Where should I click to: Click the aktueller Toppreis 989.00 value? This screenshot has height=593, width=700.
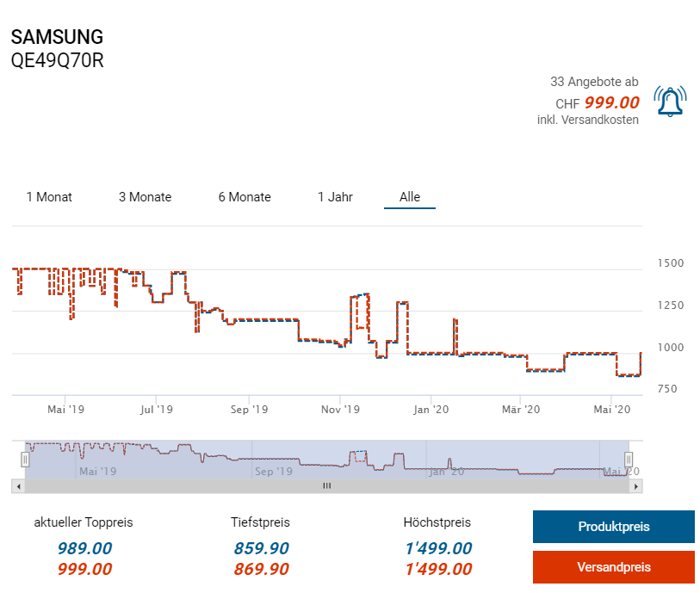pos(84,548)
